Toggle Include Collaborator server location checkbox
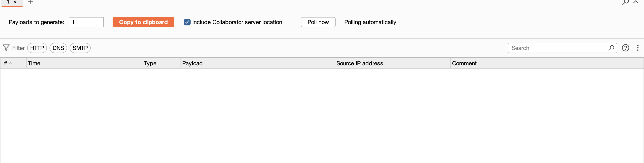Image resolution: width=644 pixels, height=163 pixels. tap(187, 22)
